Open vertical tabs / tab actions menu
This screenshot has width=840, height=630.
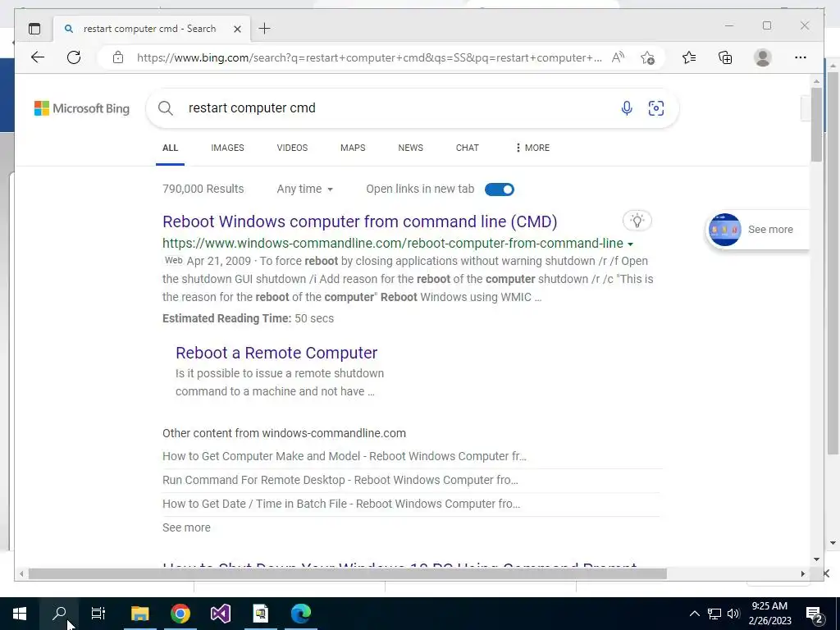(34, 29)
